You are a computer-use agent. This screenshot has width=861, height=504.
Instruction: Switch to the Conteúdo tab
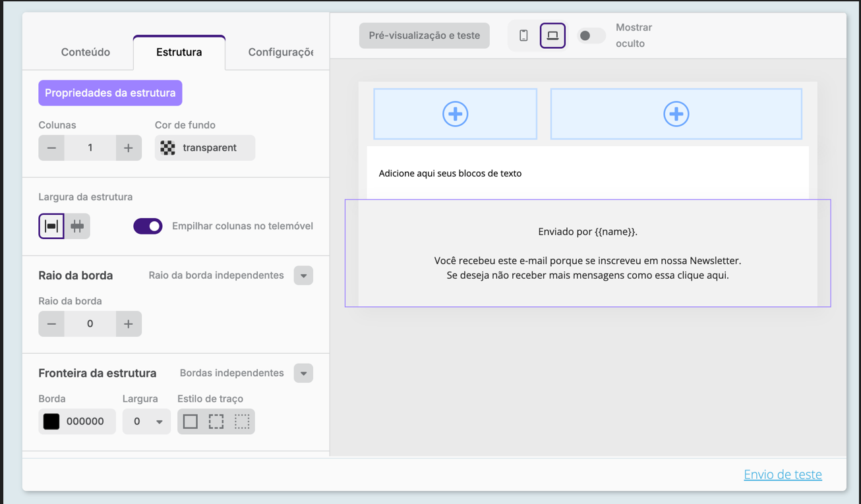[85, 52]
